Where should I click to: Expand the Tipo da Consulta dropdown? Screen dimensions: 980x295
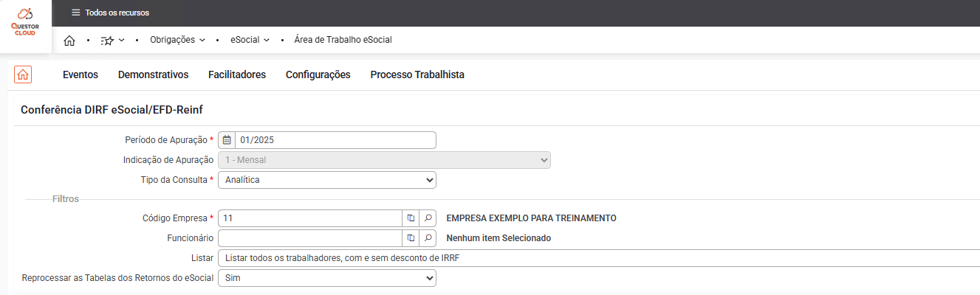[326, 180]
